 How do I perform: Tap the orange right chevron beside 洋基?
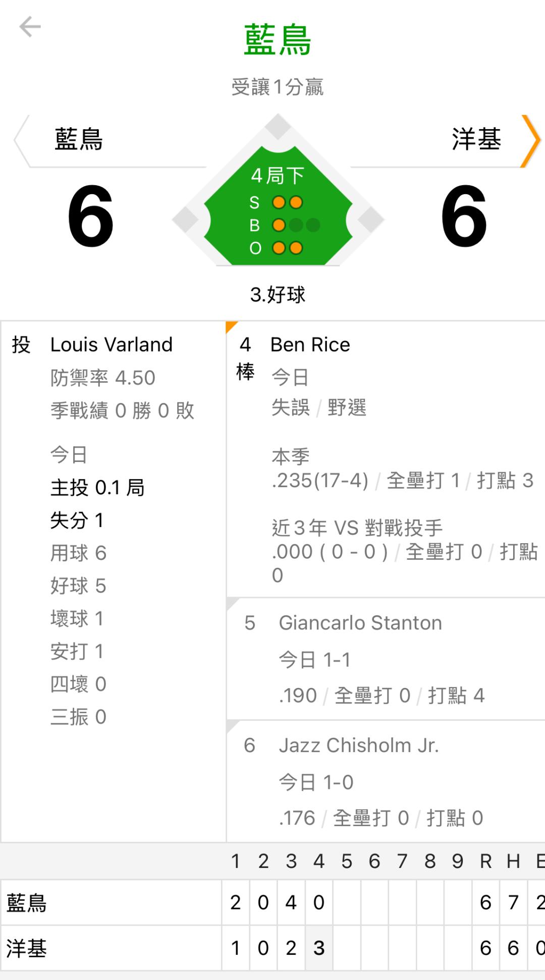(x=530, y=141)
